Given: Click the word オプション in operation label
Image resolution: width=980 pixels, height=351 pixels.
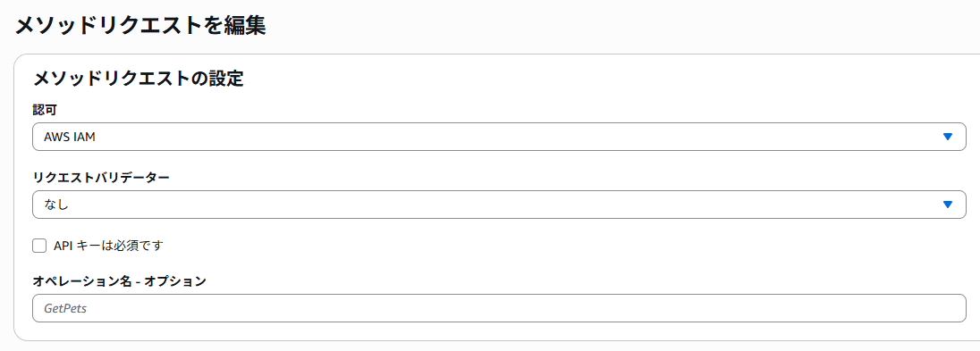Looking at the screenshot, I should pos(175,281).
